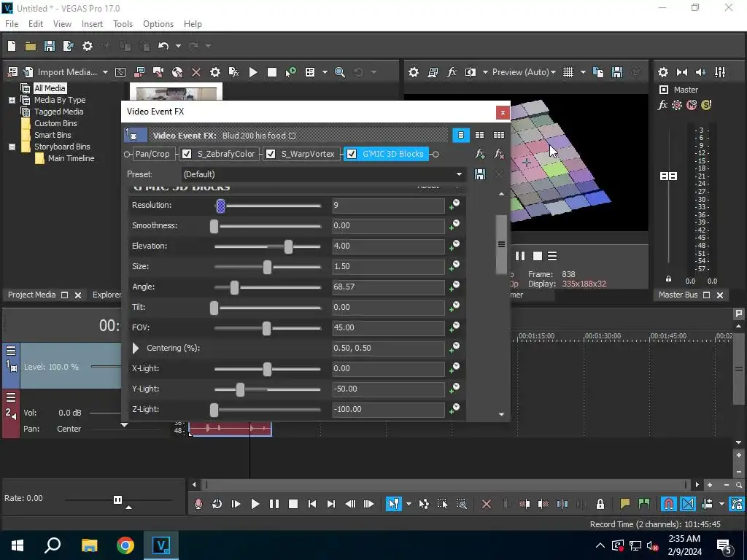Toggle the snapping magnet icon

pyautogui.click(x=669, y=504)
